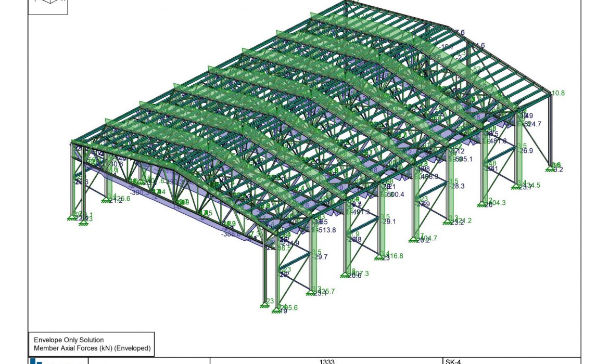Click the company logo in title block
609x364 pixels.
(x=35, y=361)
